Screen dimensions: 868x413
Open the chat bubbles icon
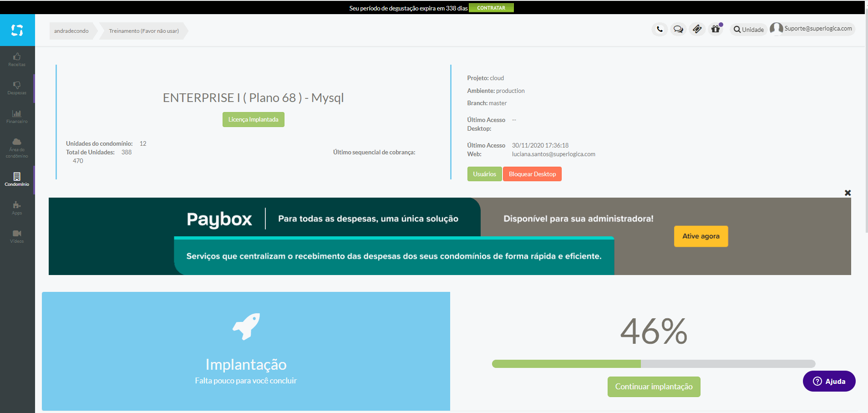[678, 29]
